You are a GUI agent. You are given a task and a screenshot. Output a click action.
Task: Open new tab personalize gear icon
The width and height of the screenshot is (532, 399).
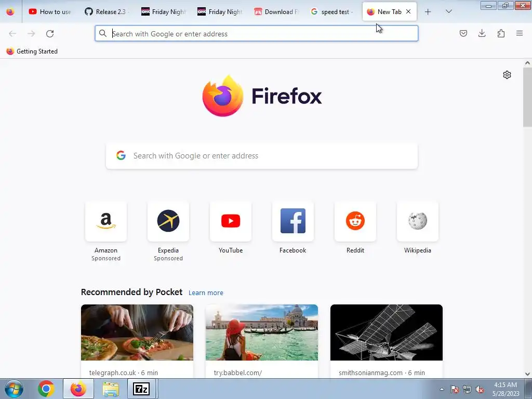(x=507, y=75)
